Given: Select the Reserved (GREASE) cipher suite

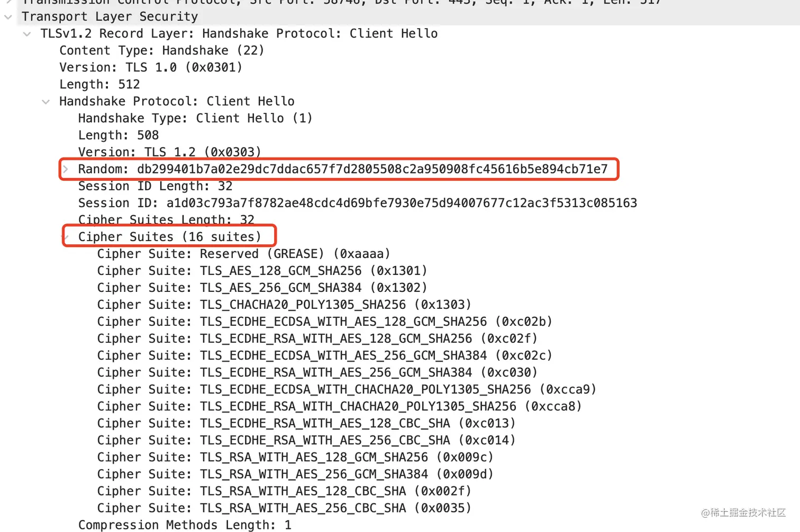Looking at the screenshot, I should pos(243,254).
